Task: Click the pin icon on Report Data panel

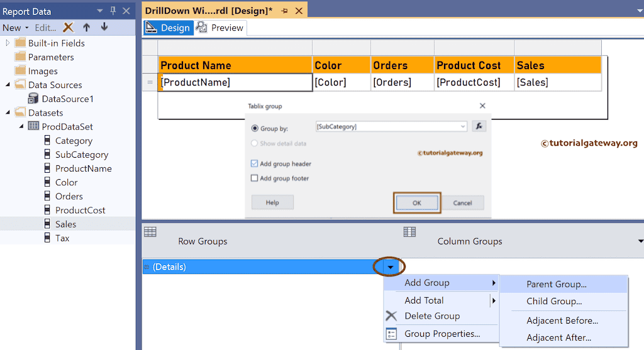Action: pos(113,11)
